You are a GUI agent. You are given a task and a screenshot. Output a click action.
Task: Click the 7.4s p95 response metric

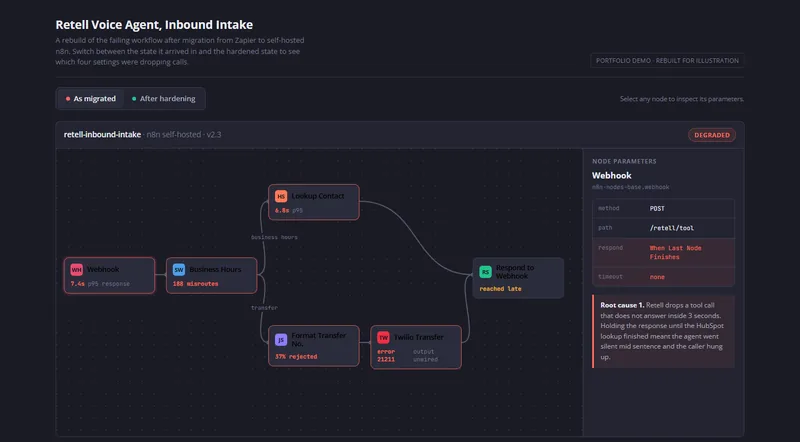pos(100,284)
